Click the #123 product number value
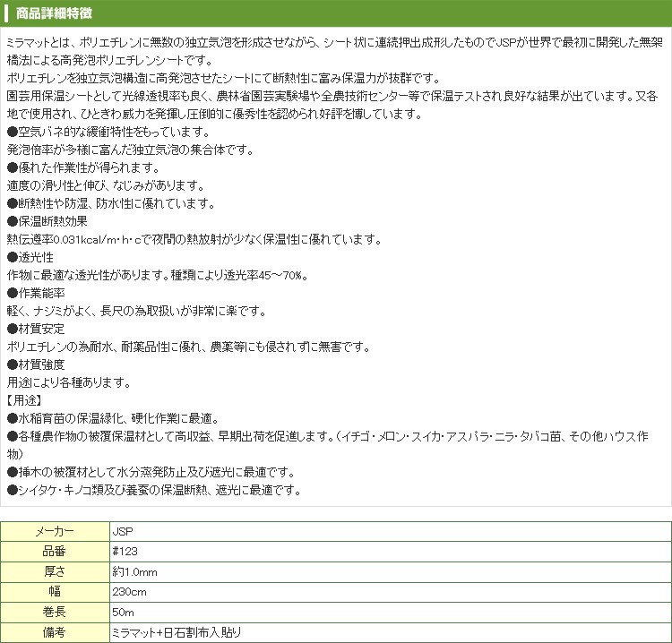This screenshot has width=672, height=643. (125, 552)
